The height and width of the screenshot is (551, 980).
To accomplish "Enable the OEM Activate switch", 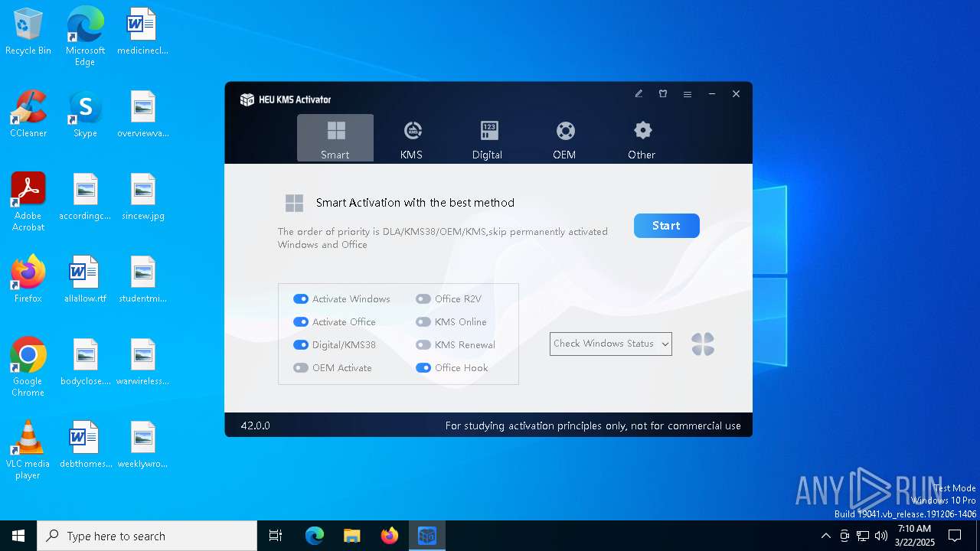I will point(301,368).
